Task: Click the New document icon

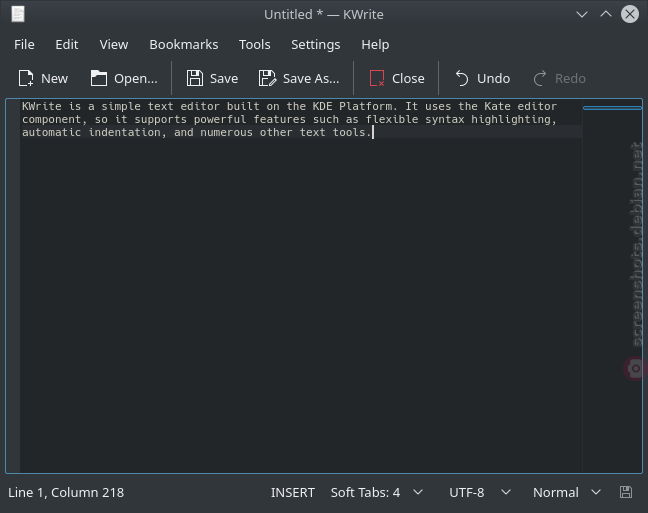Action: pyautogui.click(x=26, y=78)
